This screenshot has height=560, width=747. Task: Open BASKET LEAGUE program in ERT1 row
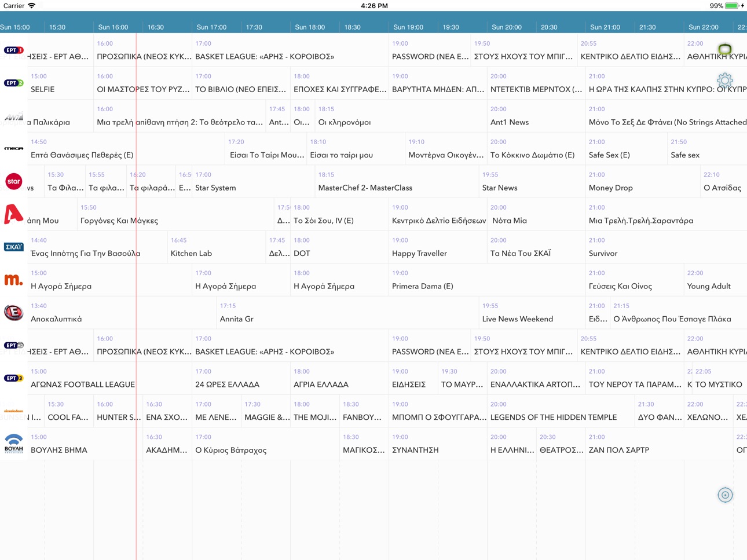(290, 50)
